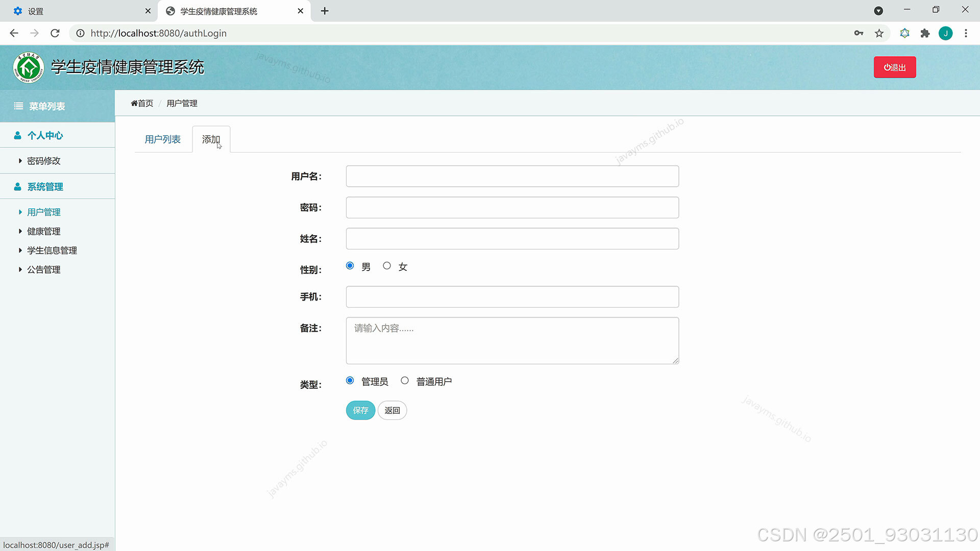Image resolution: width=980 pixels, height=551 pixels.
Task: Click the red 退出 logout button
Action: coord(895,67)
